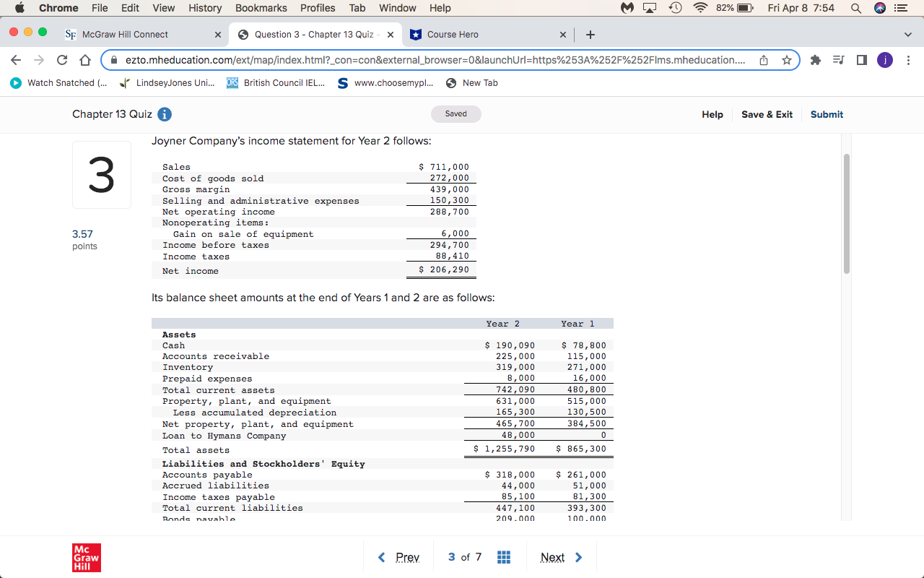
Task: Open the Bookmarks menu
Action: (x=261, y=8)
